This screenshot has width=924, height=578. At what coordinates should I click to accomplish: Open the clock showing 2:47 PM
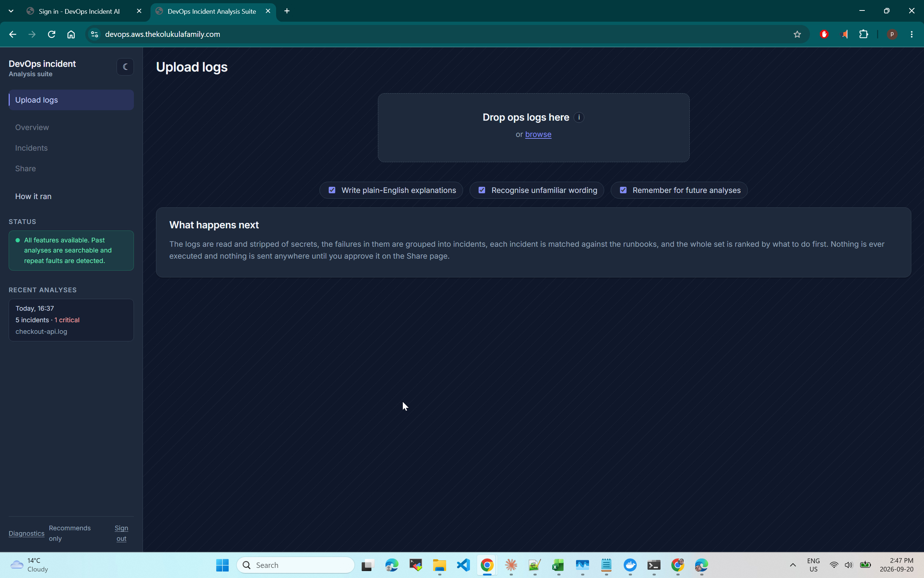click(x=897, y=565)
